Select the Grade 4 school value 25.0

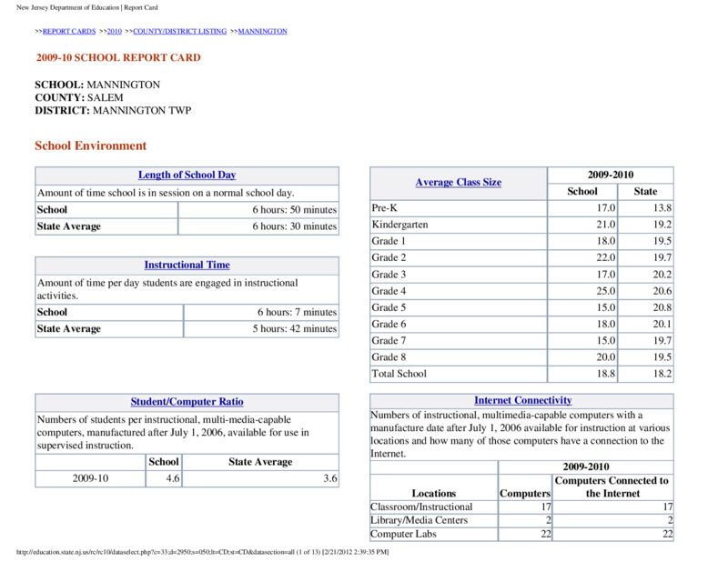(x=606, y=291)
